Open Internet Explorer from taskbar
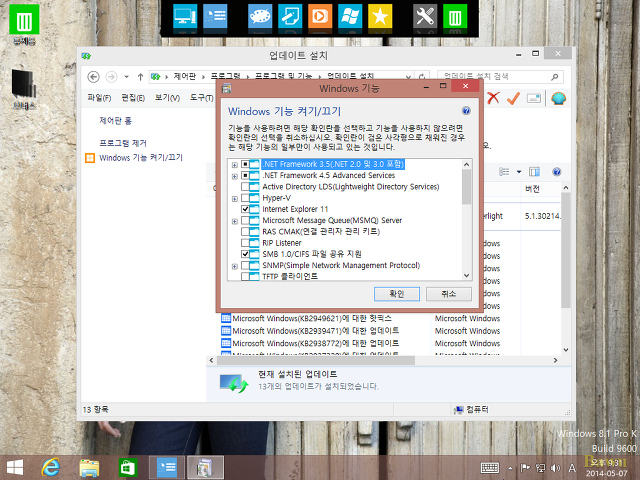The image size is (640, 480). [x=51, y=467]
